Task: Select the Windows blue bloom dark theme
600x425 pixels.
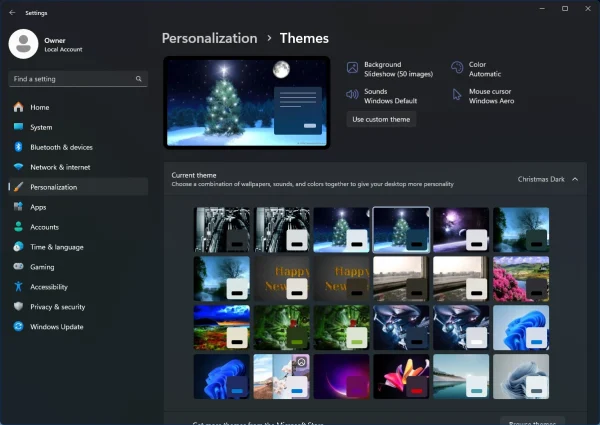Action: click(x=222, y=376)
